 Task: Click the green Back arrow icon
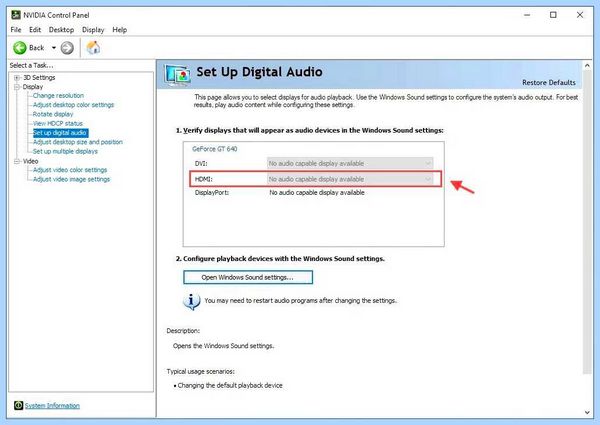pyautogui.click(x=20, y=48)
